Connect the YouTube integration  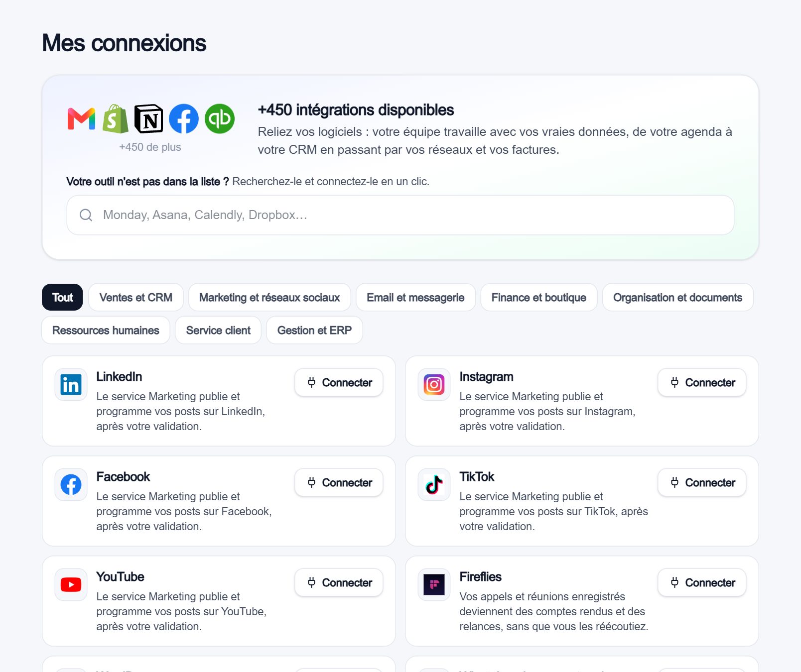[x=339, y=582]
